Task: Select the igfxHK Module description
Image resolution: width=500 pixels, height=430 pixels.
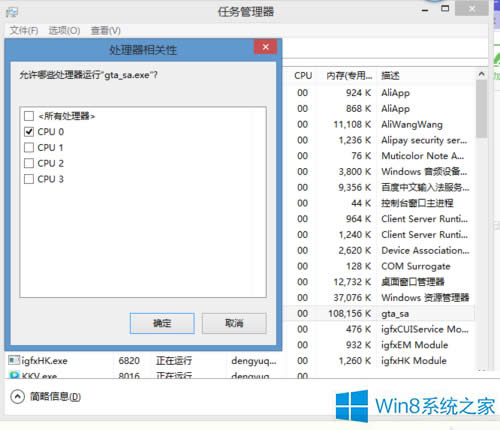Action: pos(414,360)
